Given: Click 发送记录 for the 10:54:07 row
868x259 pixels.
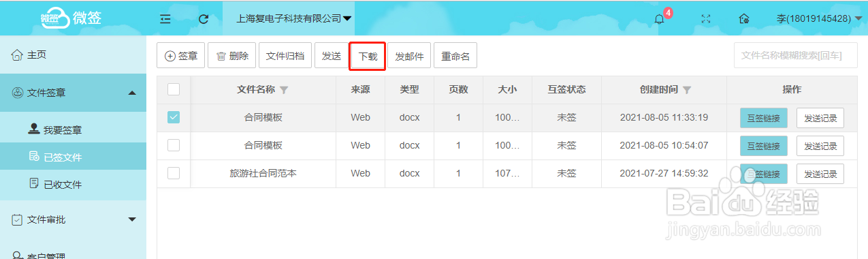Looking at the screenshot, I should (820, 146).
